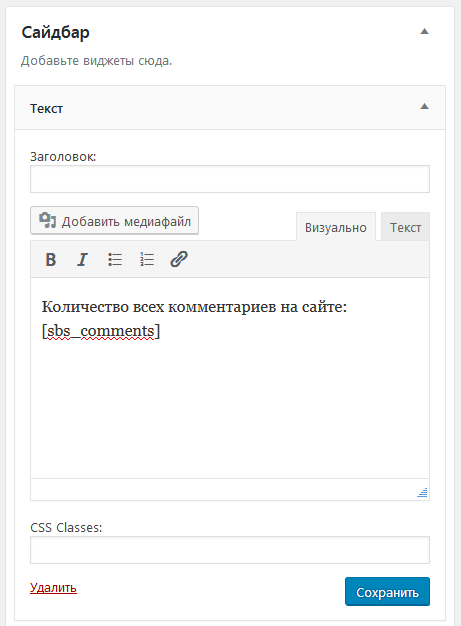Click the editor resize handle
Image resolution: width=461 pixels, height=626 pixels.
(x=422, y=493)
